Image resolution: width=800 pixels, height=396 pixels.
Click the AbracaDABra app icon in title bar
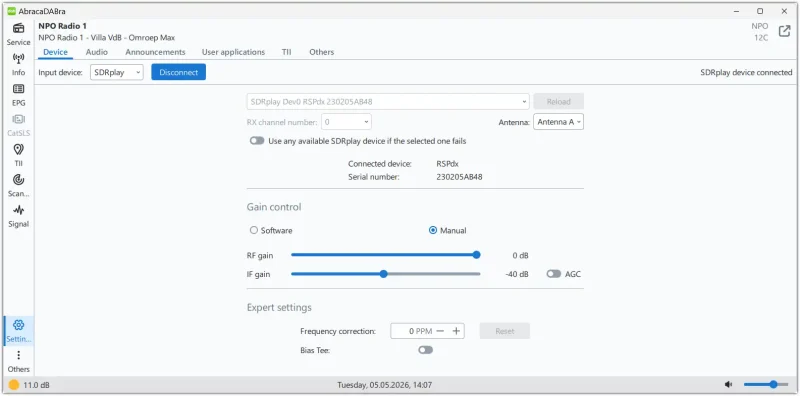point(11,11)
